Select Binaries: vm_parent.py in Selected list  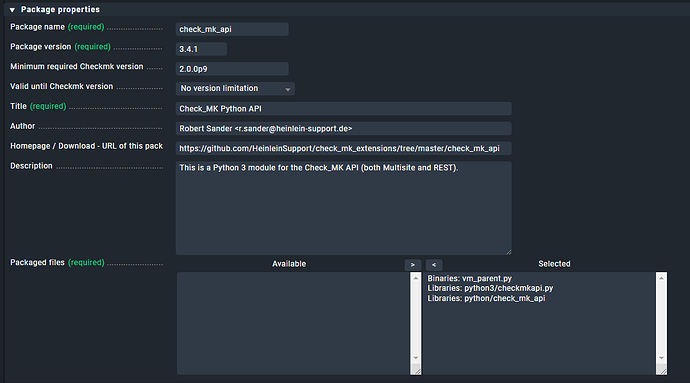470,278
